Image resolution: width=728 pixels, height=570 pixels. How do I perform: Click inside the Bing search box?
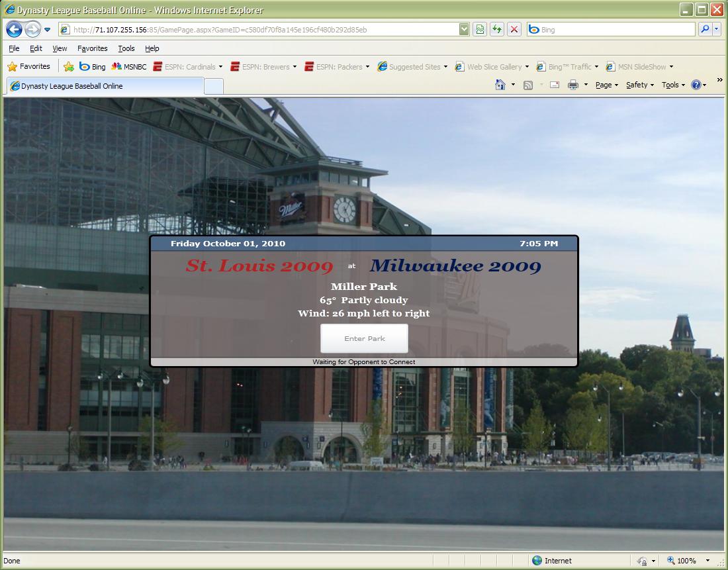coord(609,30)
